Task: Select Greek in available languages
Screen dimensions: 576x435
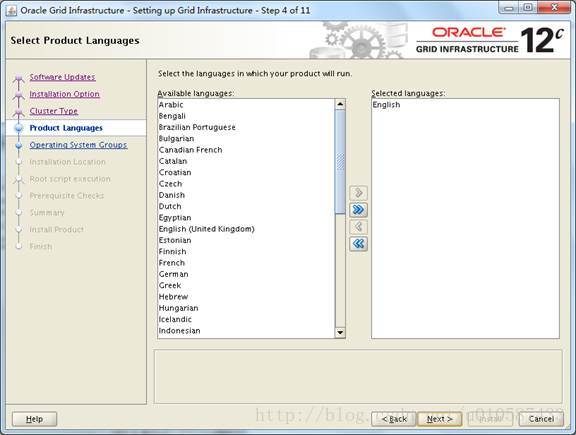Action: (x=246, y=285)
